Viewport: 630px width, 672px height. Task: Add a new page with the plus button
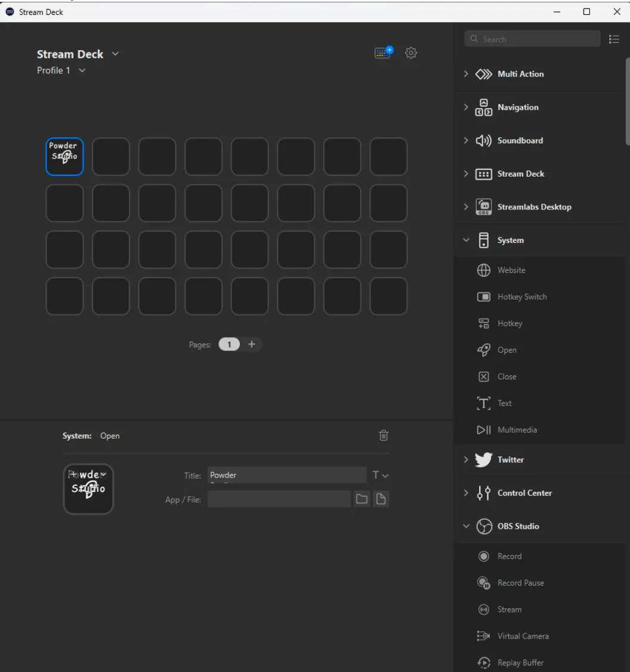(252, 344)
